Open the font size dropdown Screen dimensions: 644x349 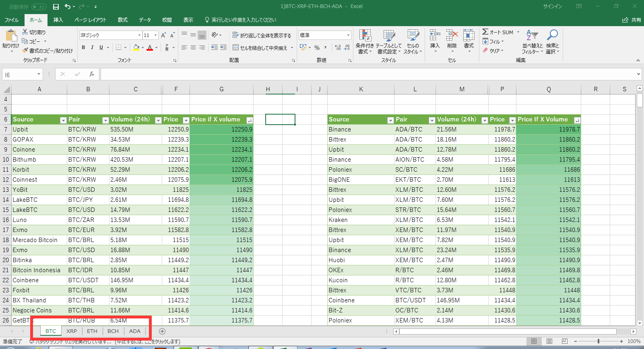coord(156,35)
